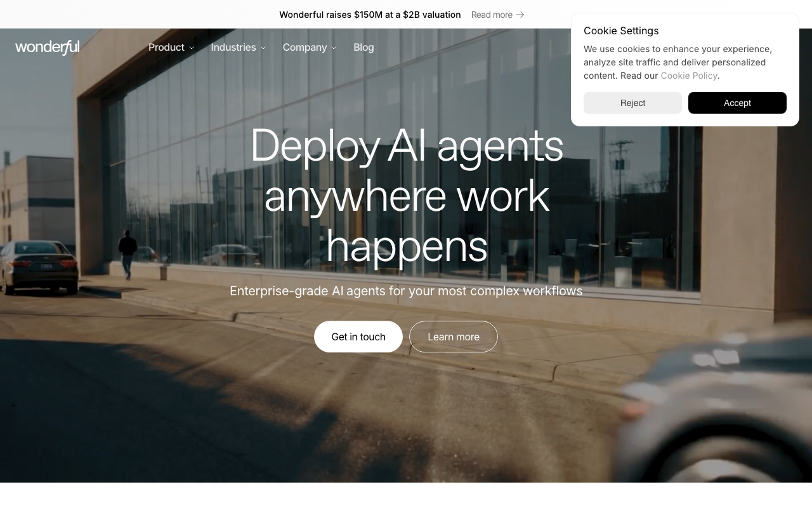Reject cookies in the cookie settings
This screenshot has width=812, height=508.
(632, 103)
